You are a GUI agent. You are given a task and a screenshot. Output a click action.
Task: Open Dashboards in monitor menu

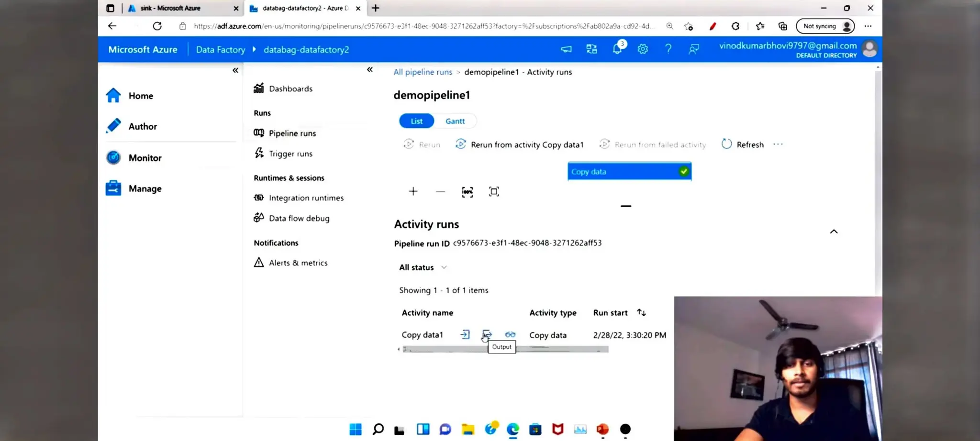click(x=283, y=88)
